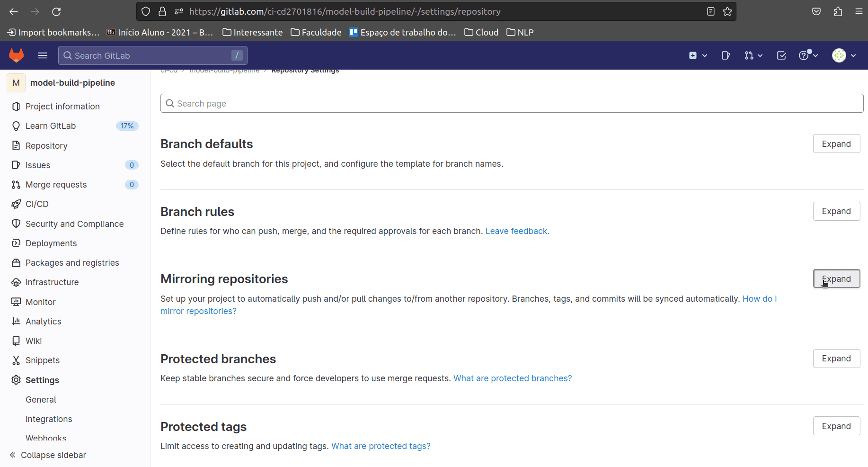Screen dimensions: 868x467
Task: Expand the Protected branches section
Action: tap(836, 359)
